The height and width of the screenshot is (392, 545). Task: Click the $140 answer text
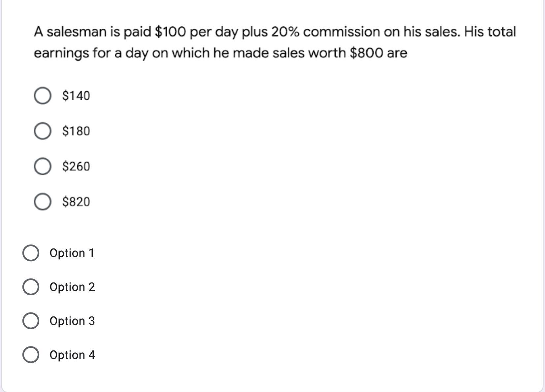click(x=76, y=96)
